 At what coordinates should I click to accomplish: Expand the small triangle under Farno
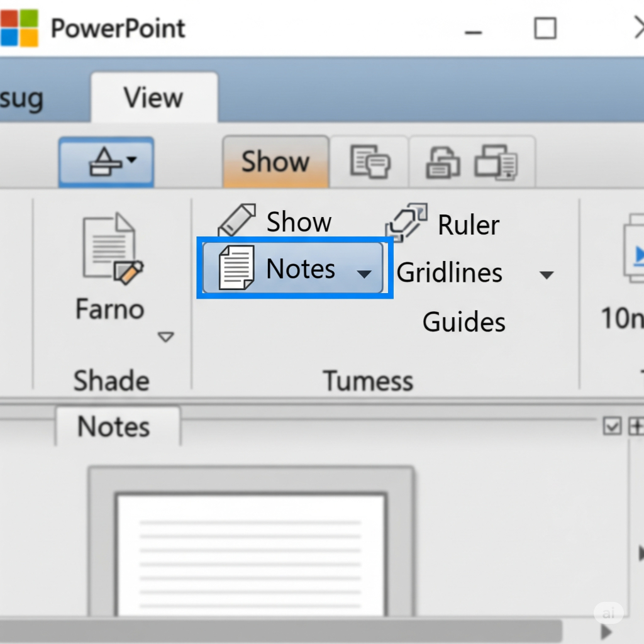pos(165,338)
